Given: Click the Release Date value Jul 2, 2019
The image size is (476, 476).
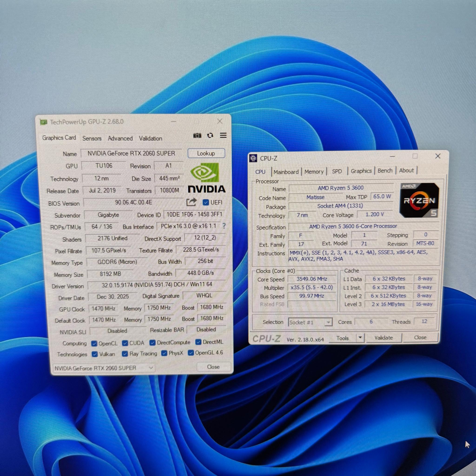Looking at the screenshot, I should point(102,190).
